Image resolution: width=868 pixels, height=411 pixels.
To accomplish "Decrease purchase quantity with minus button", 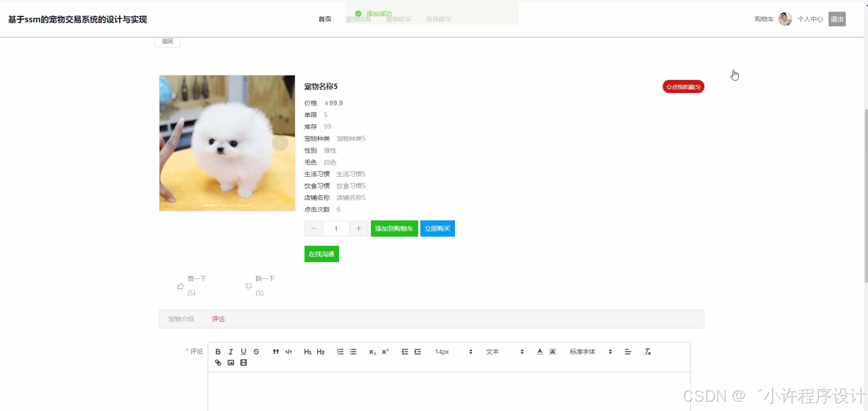I will pyautogui.click(x=314, y=228).
